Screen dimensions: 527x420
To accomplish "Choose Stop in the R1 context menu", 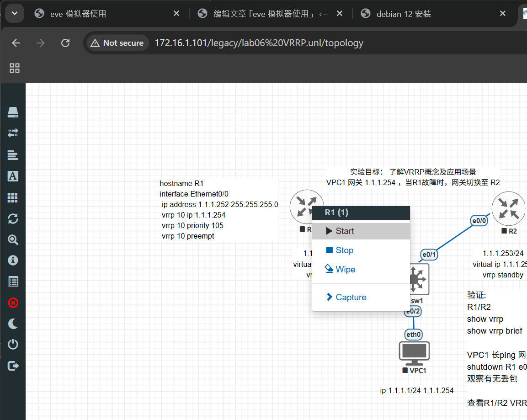I will [x=344, y=250].
